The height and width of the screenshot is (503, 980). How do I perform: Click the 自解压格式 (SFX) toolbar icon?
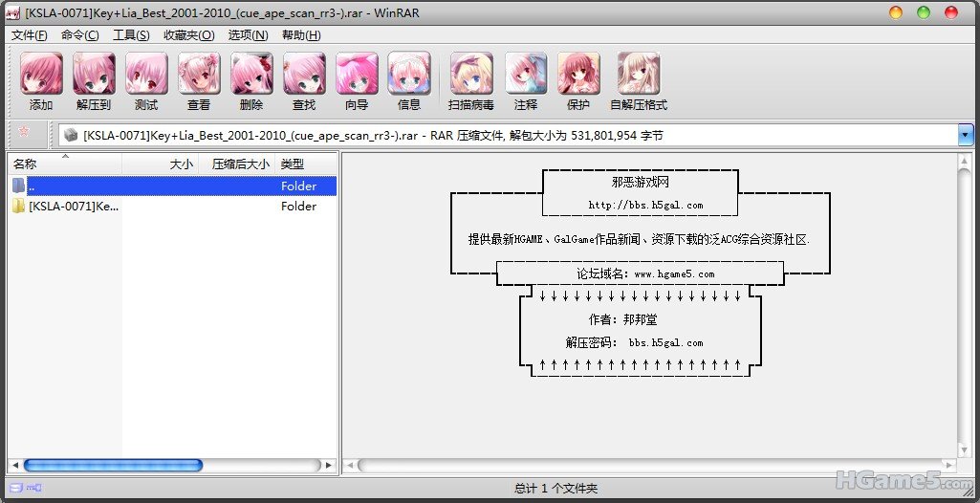click(638, 74)
